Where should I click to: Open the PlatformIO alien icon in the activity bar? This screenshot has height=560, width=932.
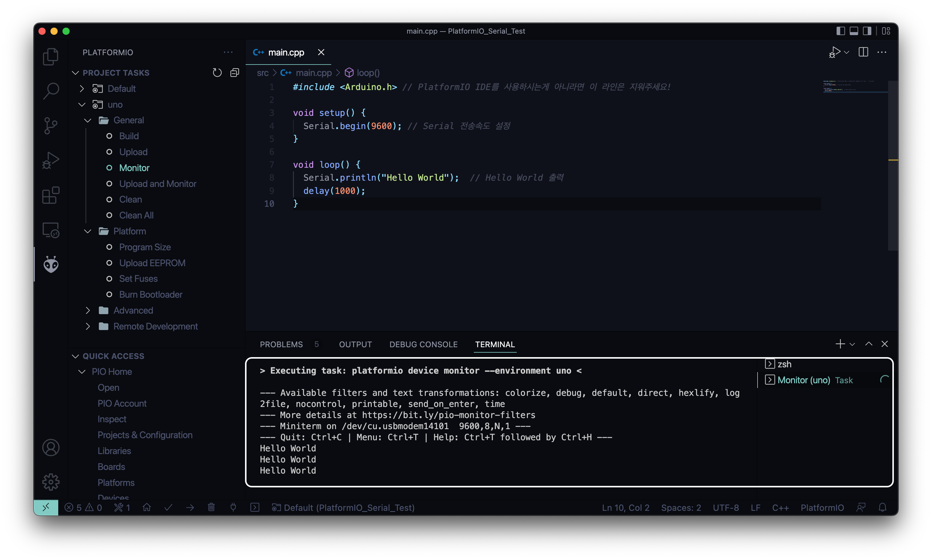tap(50, 264)
